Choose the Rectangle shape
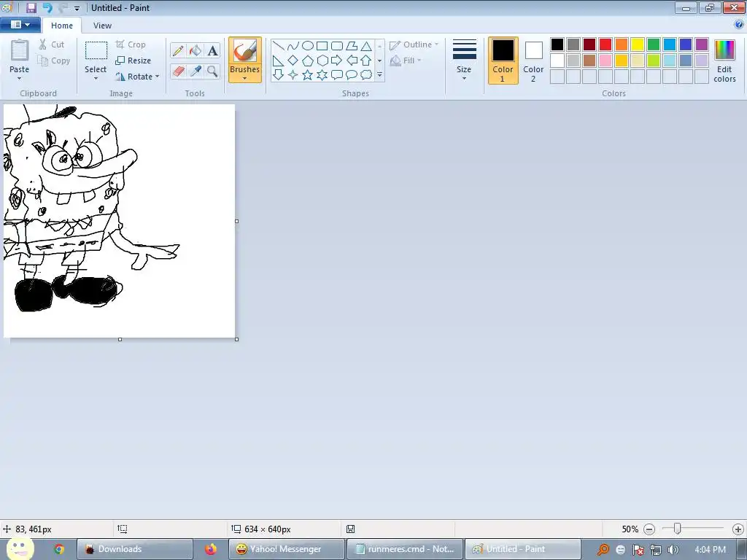Image resolution: width=747 pixels, height=560 pixels. coord(322,46)
